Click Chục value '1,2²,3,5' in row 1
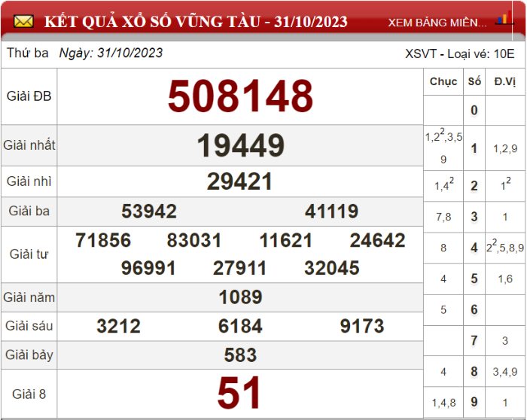 [x=443, y=135]
